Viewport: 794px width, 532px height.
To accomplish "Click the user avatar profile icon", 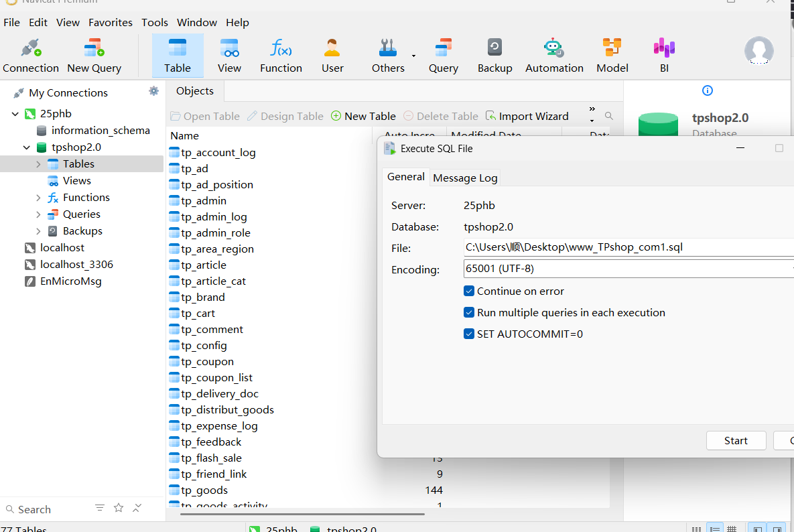I will [758, 50].
